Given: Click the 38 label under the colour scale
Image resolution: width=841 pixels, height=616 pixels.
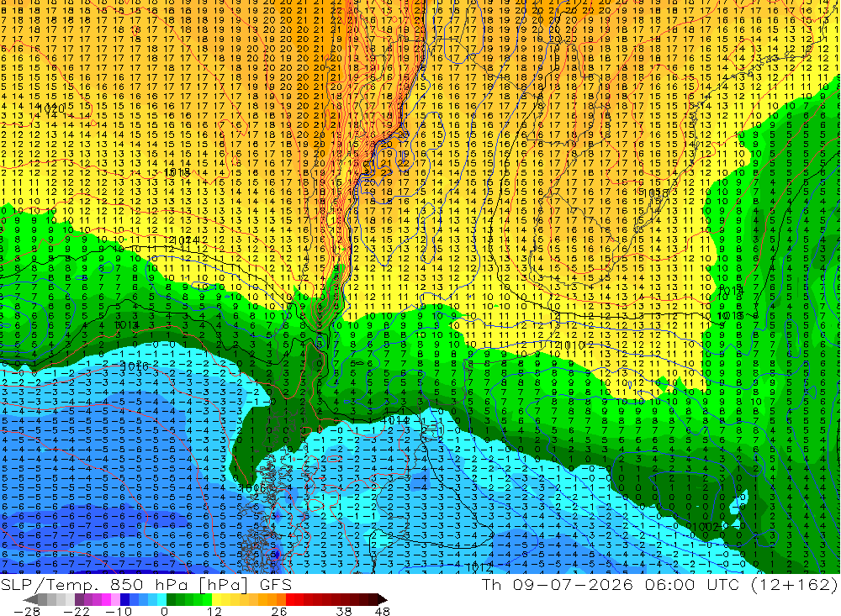Looking at the screenshot, I should coord(344,612).
